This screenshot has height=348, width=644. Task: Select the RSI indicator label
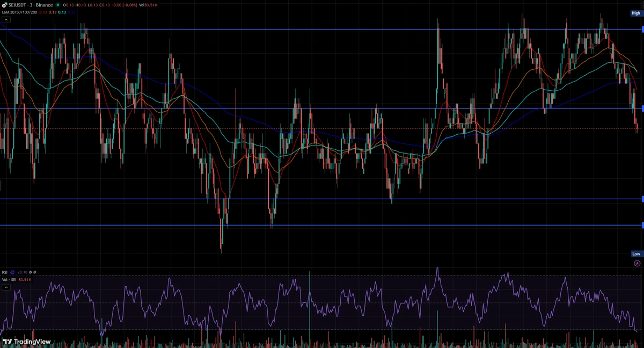(5, 272)
